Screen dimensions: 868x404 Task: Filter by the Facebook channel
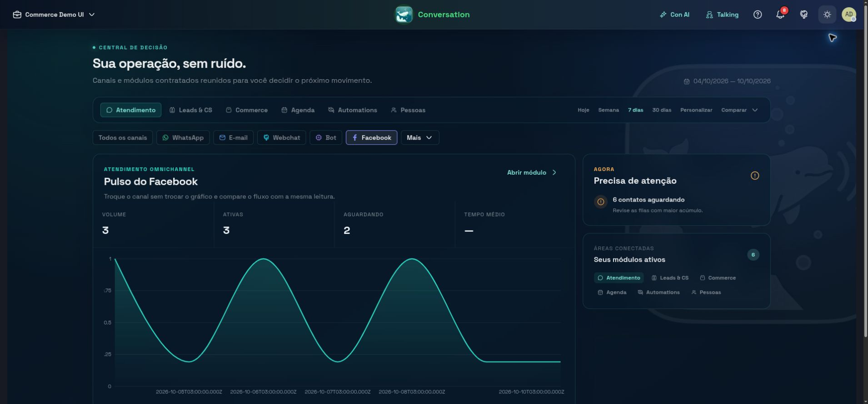[x=372, y=137]
